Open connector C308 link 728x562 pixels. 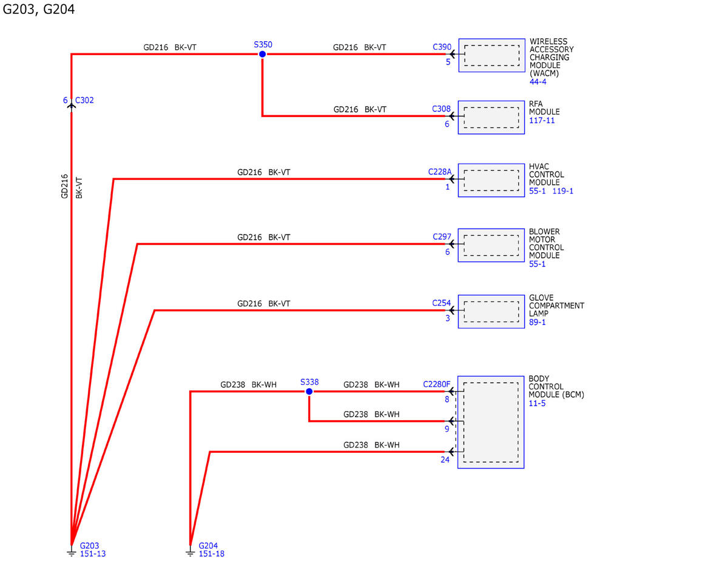pos(441,109)
